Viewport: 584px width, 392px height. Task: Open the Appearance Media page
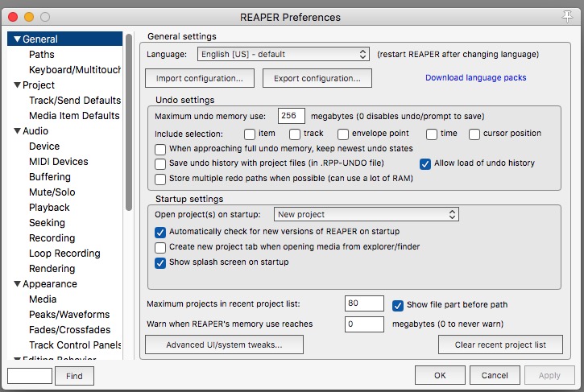click(43, 299)
